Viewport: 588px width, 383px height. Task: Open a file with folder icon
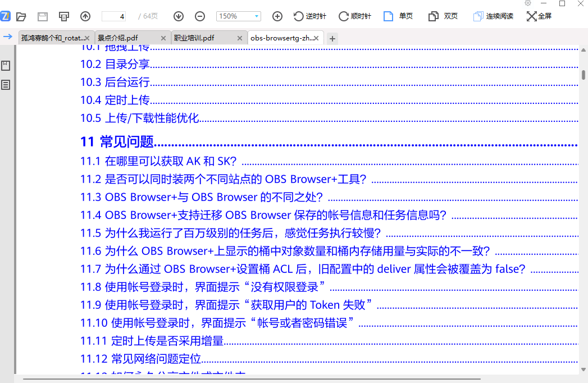21,16
